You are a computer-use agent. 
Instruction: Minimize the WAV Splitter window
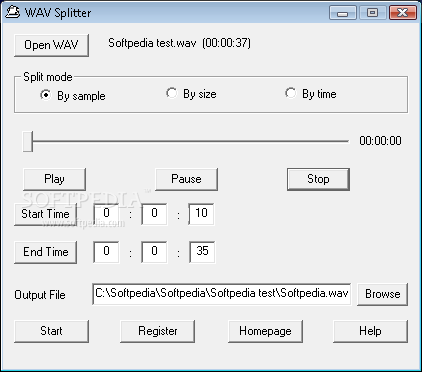[x=343, y=13]
